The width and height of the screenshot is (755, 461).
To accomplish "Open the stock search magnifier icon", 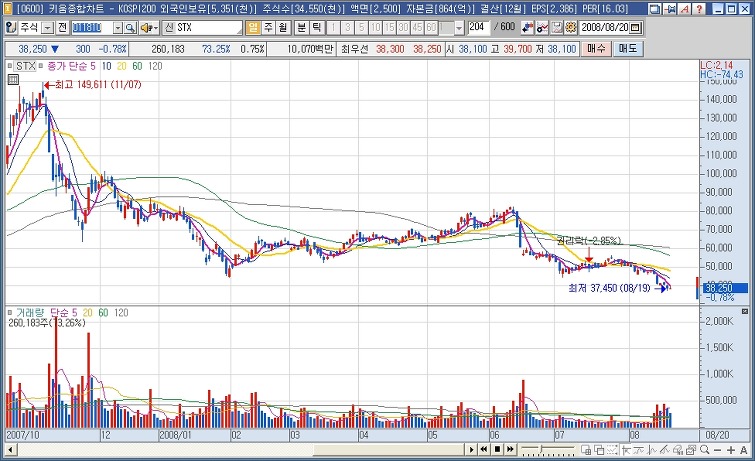I will tap(130, 28).
